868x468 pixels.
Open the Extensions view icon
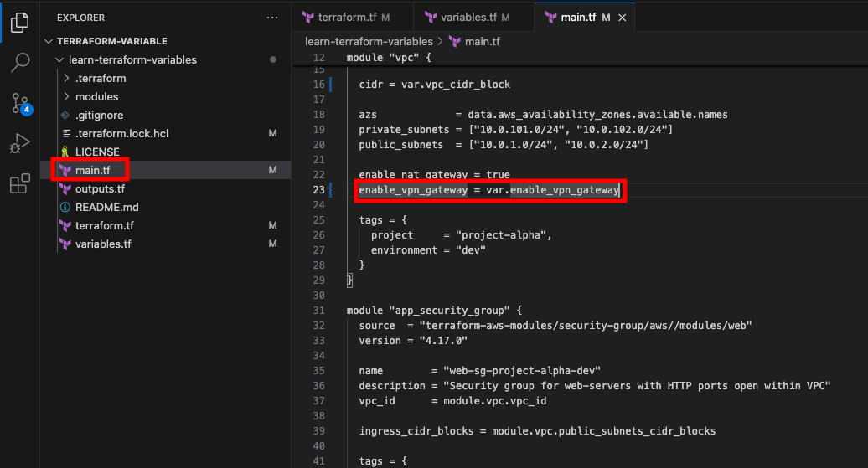(20, 183)
